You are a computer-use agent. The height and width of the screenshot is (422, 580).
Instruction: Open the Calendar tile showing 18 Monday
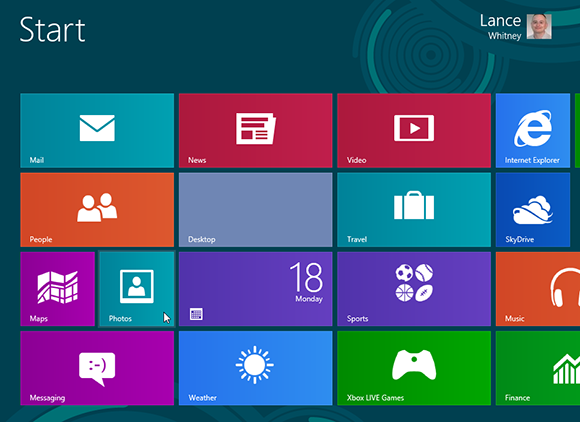point(256,289)
